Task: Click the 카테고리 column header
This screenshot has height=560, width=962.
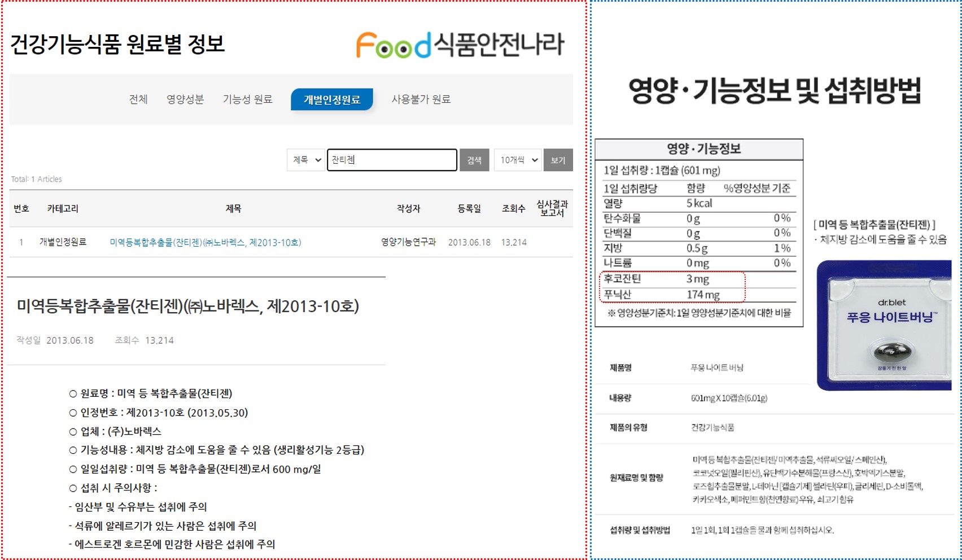Action: [x=63, y=208]
